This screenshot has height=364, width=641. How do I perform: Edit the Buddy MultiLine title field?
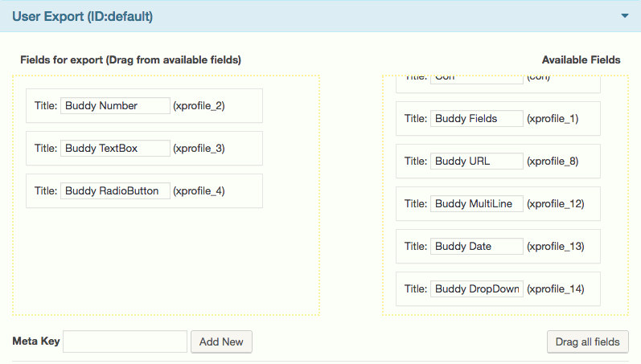tap(477, 203)
